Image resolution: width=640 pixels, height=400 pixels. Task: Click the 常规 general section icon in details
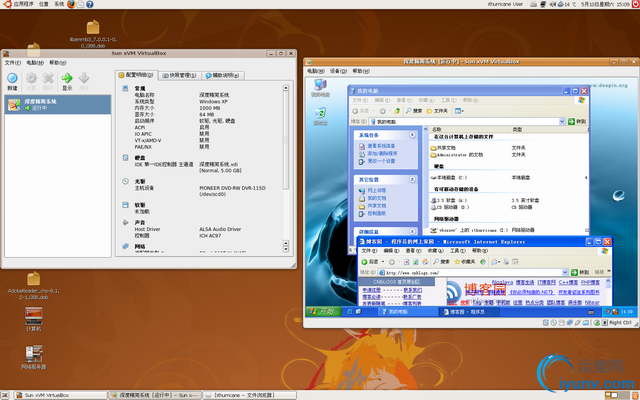tap(126, 88)
